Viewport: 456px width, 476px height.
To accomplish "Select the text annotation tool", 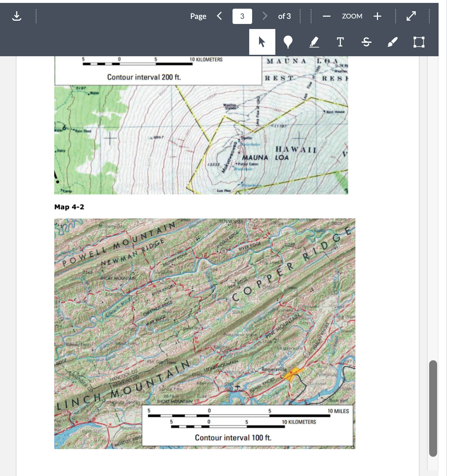I will point(340,42).
